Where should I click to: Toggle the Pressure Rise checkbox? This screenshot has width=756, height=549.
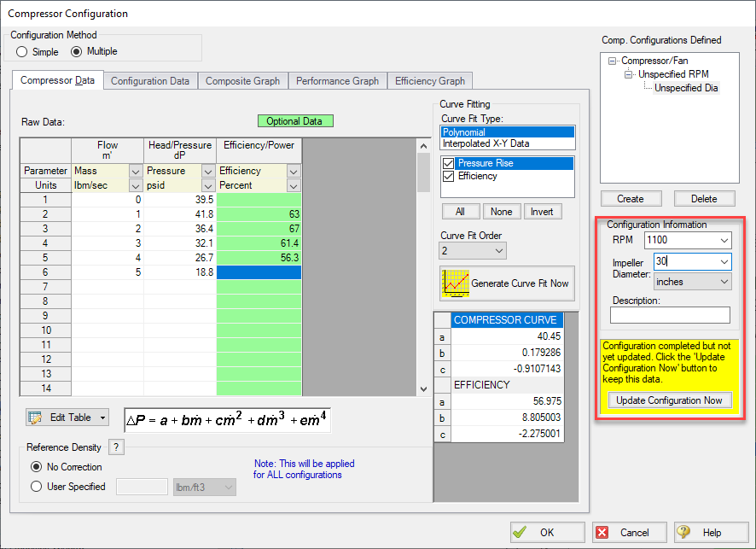click(x=449, y=163)
